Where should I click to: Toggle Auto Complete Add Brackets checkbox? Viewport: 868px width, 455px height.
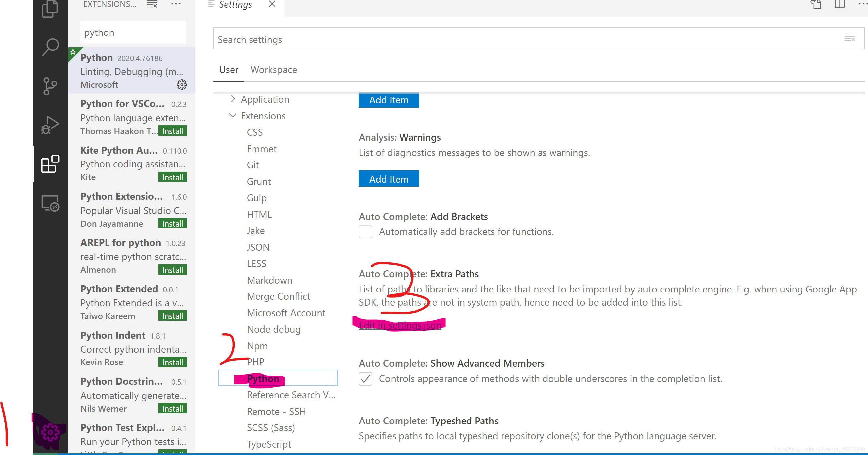(x=365, y=232)
